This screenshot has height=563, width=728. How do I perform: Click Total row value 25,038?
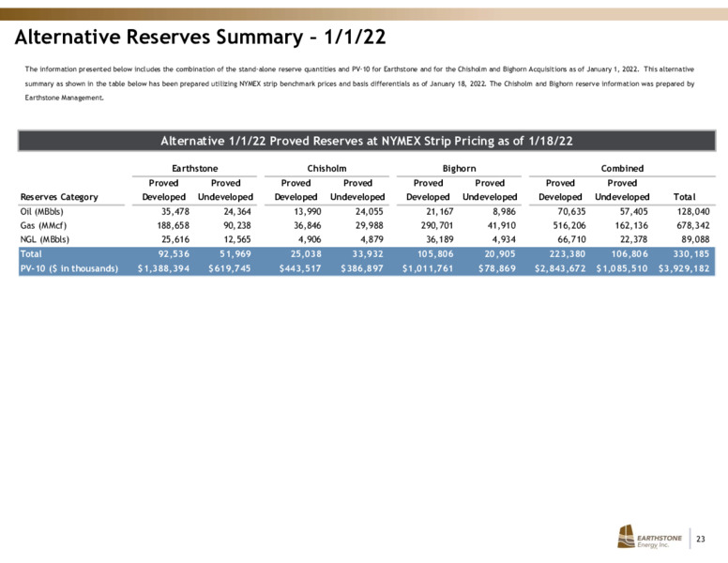(306, 254)
